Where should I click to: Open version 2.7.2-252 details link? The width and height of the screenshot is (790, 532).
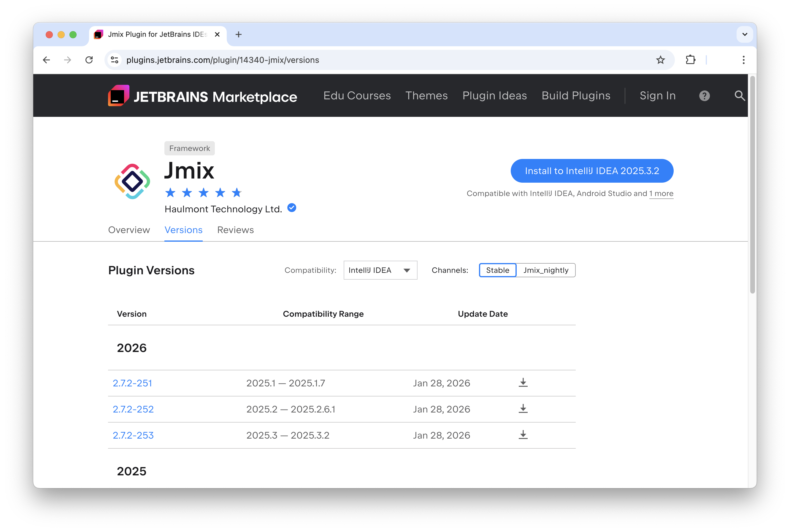[x=133, y=409]
